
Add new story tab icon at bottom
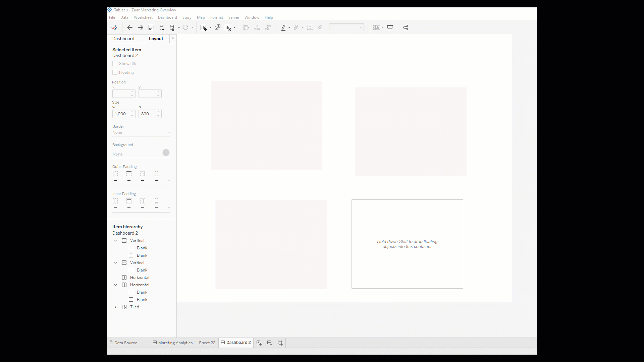(280, 343)
